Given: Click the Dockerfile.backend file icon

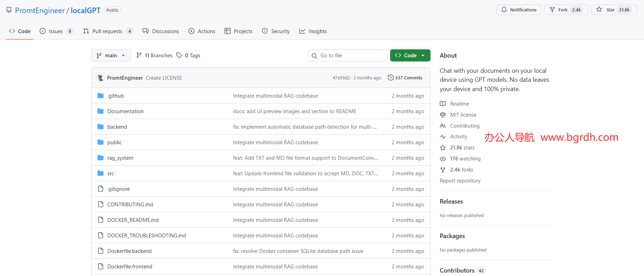Looking at the screenshot, I should pos(101,251).
